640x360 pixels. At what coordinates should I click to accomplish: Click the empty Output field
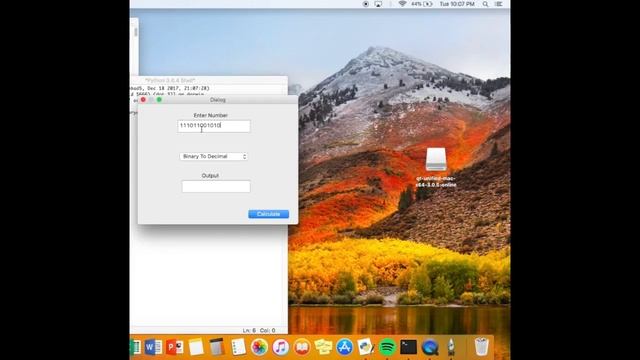216,187
